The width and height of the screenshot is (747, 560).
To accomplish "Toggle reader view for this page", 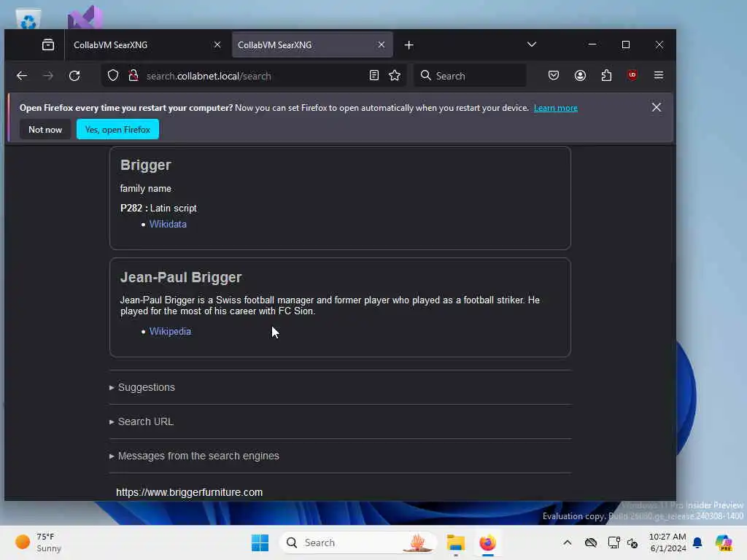I will (374, 75).
